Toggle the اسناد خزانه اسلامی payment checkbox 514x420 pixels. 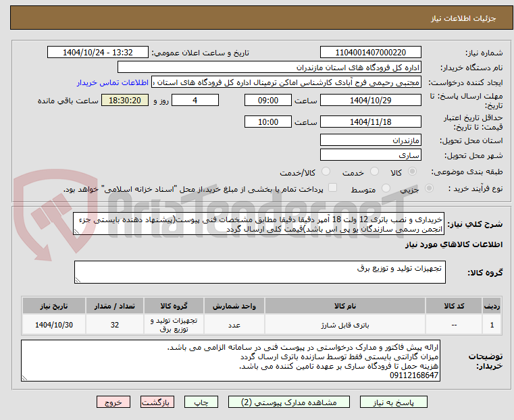(332, 188)
